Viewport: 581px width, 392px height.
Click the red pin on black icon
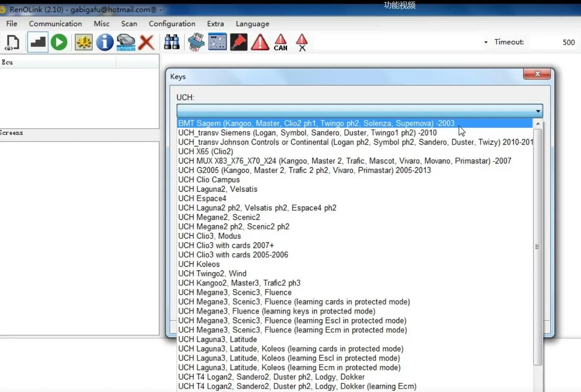(239, 42)
